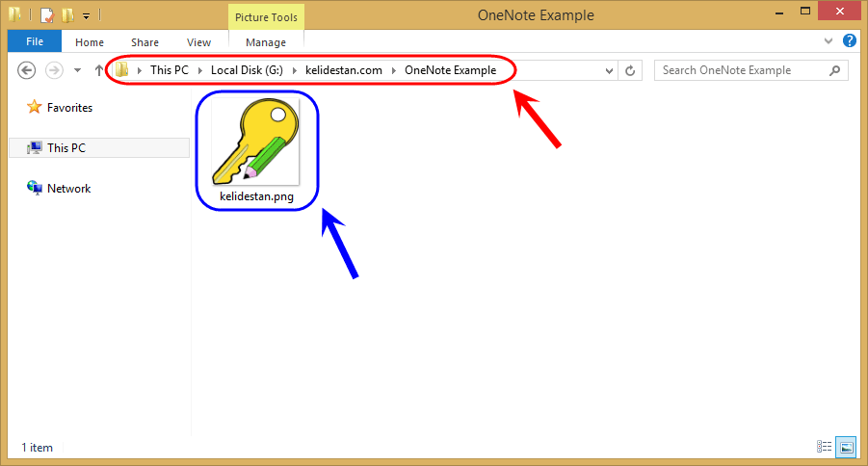Click the '1 item' status text
This screenshot has width=868, height=466.
(37, 447)
